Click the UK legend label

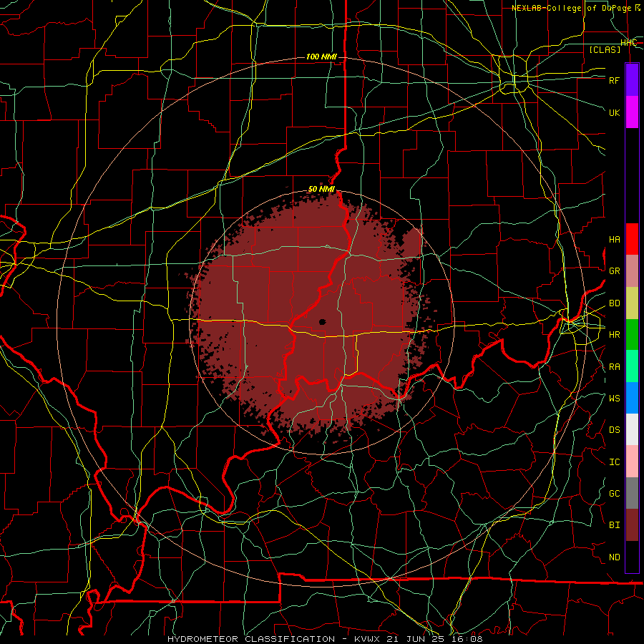point(615,112)
